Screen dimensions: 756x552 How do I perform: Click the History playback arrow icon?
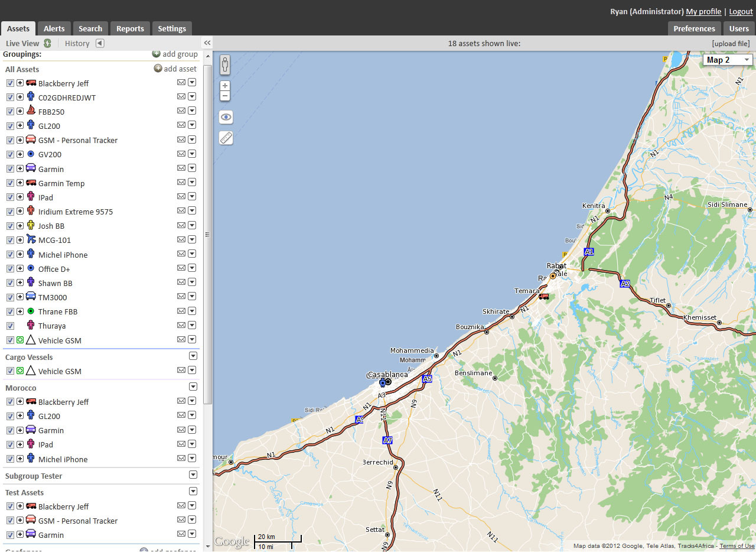pos(100,43)
